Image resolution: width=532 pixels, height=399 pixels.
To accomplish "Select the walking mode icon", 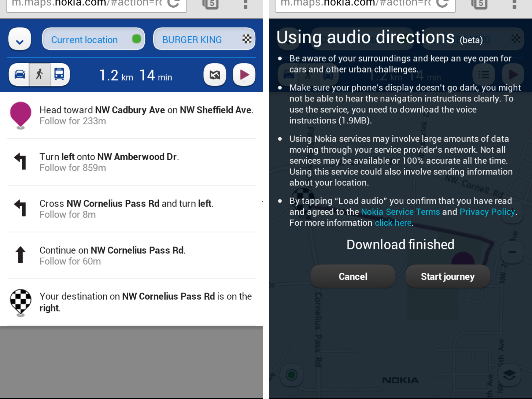I will (x=40, y=74).
